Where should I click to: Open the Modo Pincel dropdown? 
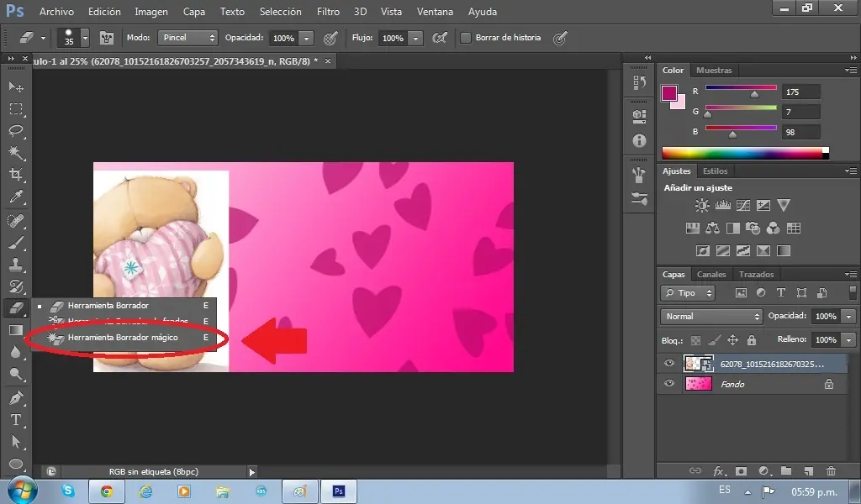(x=188, y=38)
